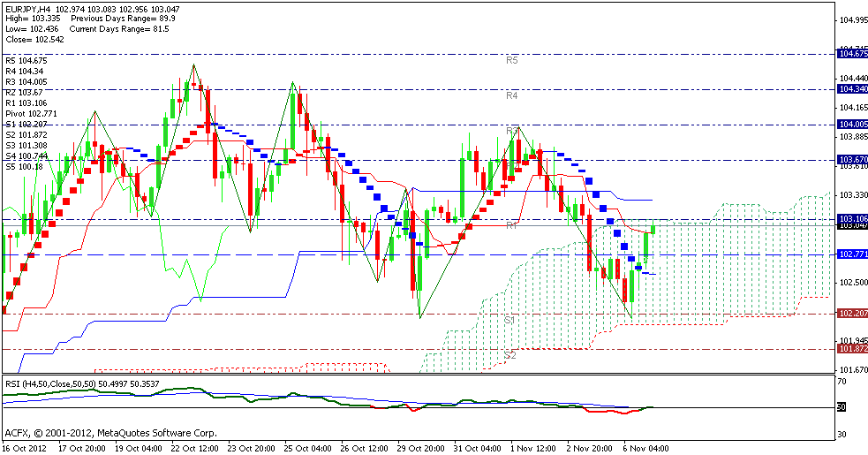Viewport: 868px width, 455px height.
Task: Click the EURJPY,H4 chart title text
Action: [x=29, y=8]
